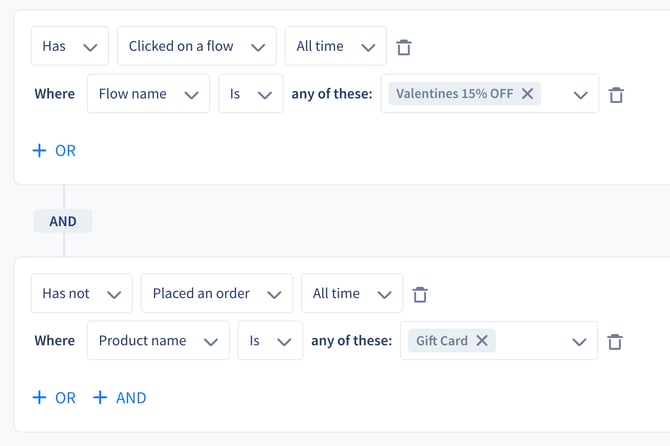
Task: Click the AND connector badge between groups
Action: (63, 221)
